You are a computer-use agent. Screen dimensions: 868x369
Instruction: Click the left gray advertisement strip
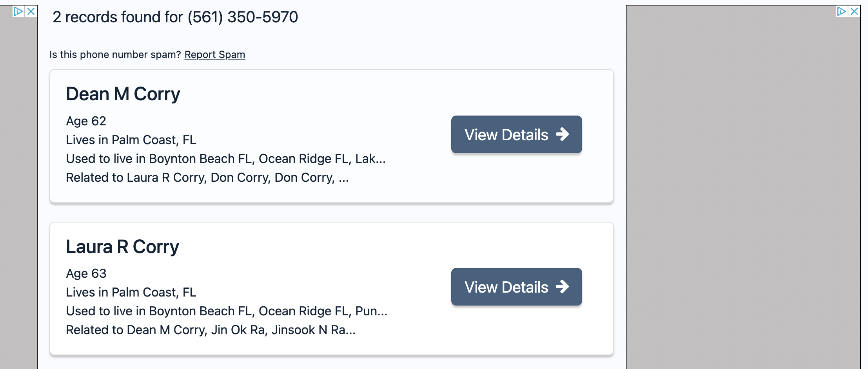pyautogui.click(x=18, y=187)
